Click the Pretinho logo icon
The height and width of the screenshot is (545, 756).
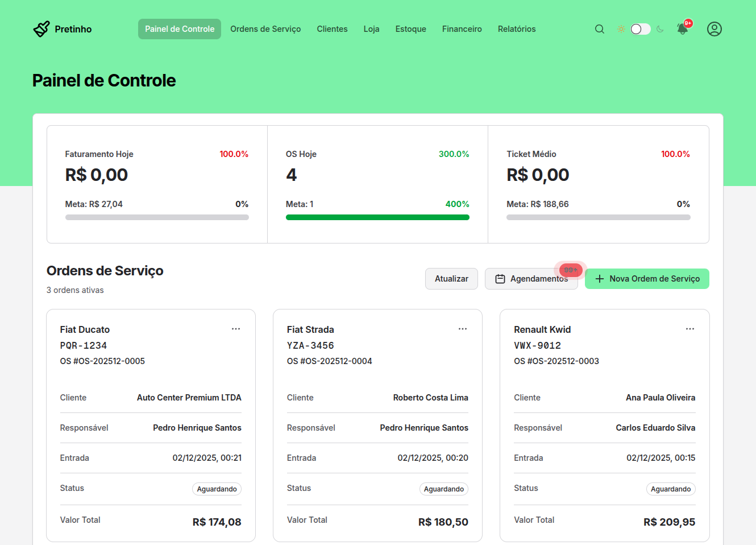tap(41, 29)
